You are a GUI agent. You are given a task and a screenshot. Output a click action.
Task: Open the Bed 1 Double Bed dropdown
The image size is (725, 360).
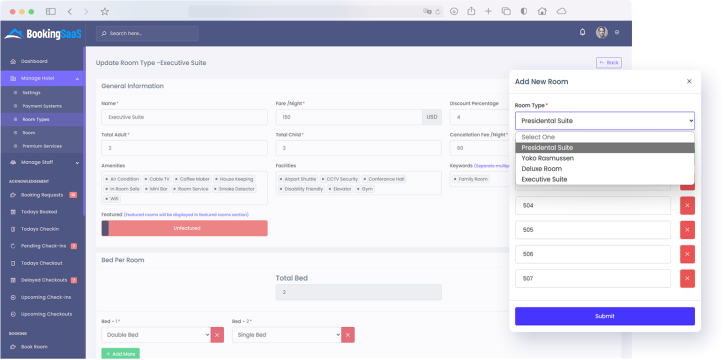[156, 335]
